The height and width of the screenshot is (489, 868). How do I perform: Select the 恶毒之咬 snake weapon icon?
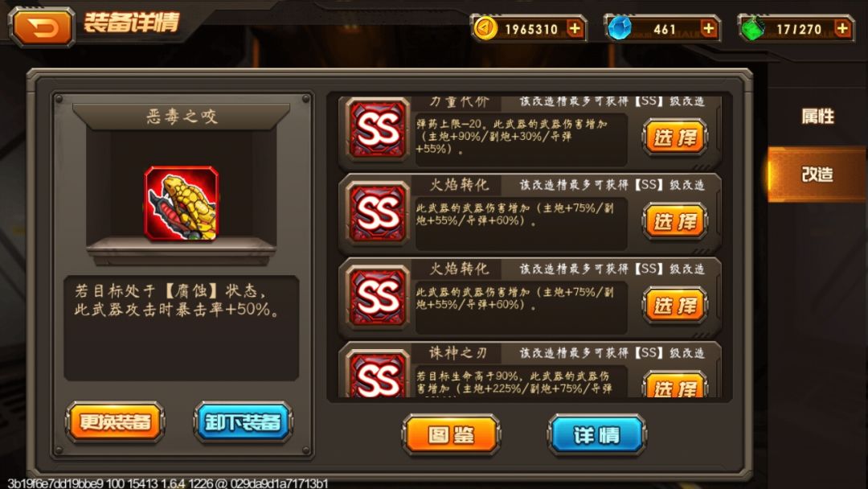182,203
